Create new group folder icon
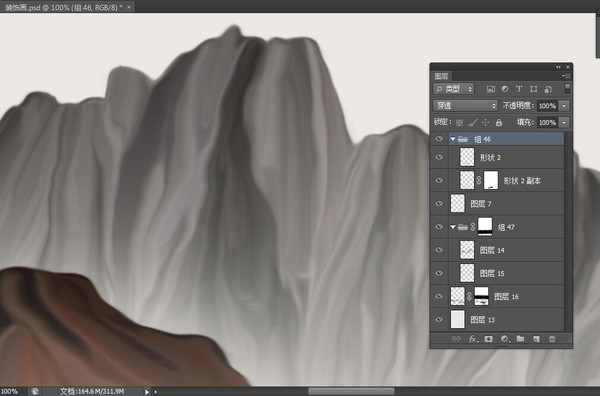 coord(520,339)
